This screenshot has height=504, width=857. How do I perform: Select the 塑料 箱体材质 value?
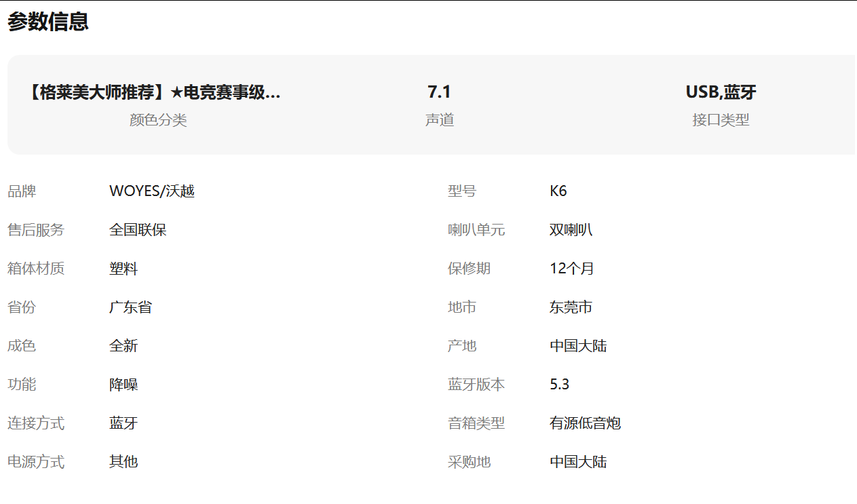point(125,268)
